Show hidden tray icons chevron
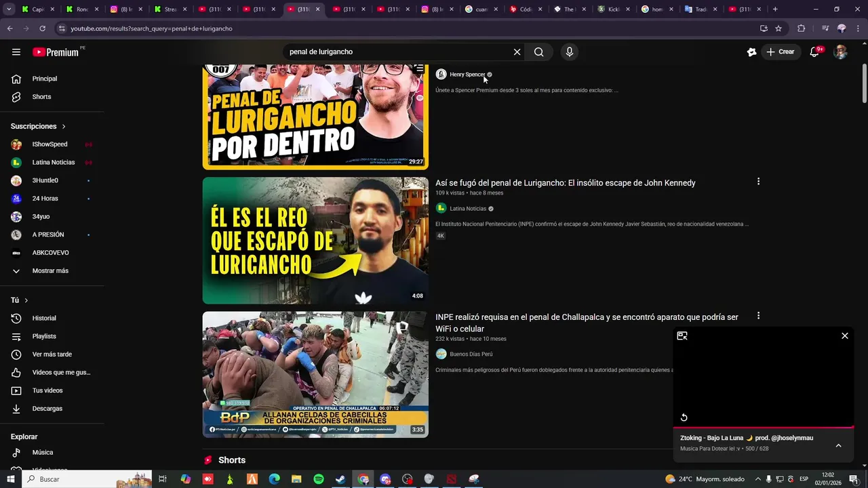The width and height of the screenshot is (868, 488). (x=758, y=479)
